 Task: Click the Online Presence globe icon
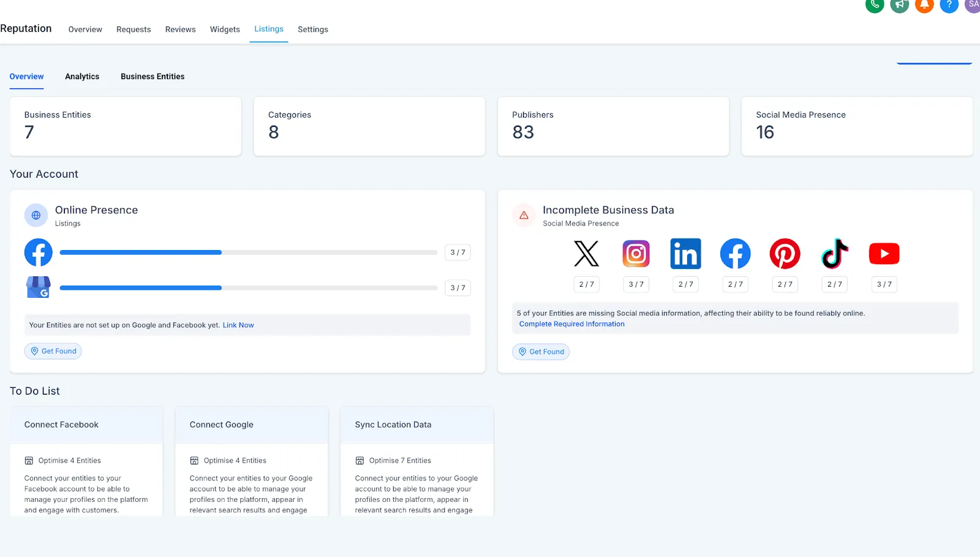(x=36, y=215)
